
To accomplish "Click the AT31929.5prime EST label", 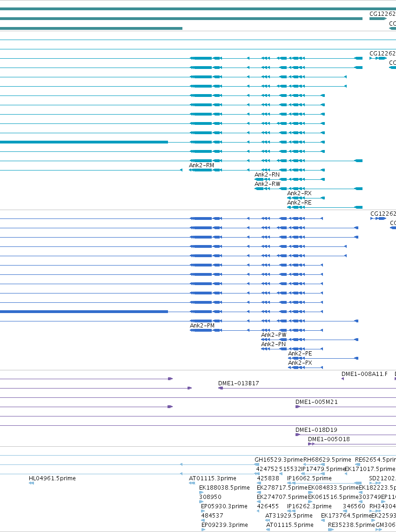I will (289, 515).
